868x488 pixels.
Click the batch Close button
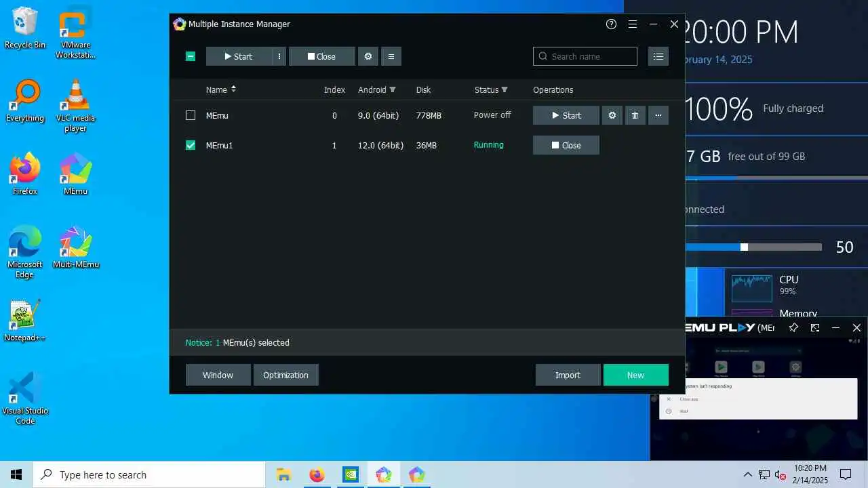click(322, 56)
